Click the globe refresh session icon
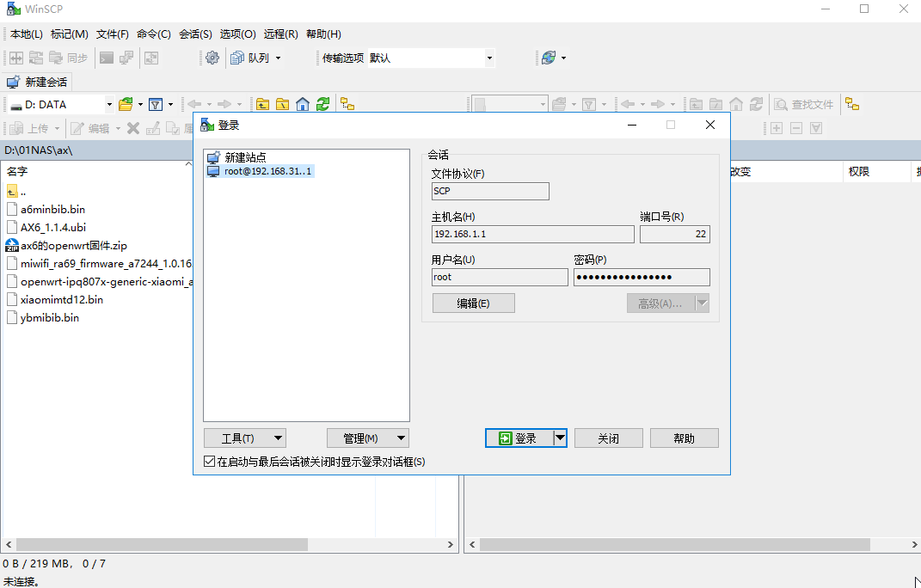This screenshot has height=588, width=921. point(549,58)
